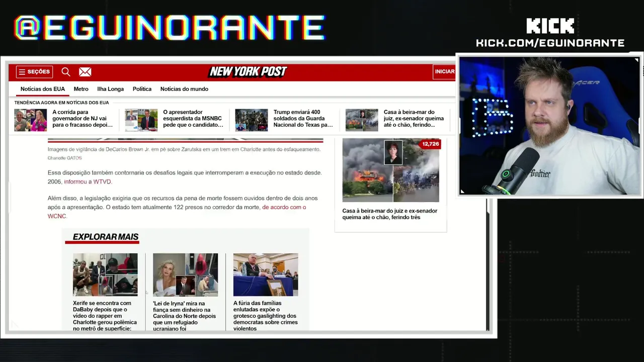The height and width of the screenshot is (362, 644).
Task: Click the kick.com/eguinorante overlay text
Action: (x=550, y=43)
